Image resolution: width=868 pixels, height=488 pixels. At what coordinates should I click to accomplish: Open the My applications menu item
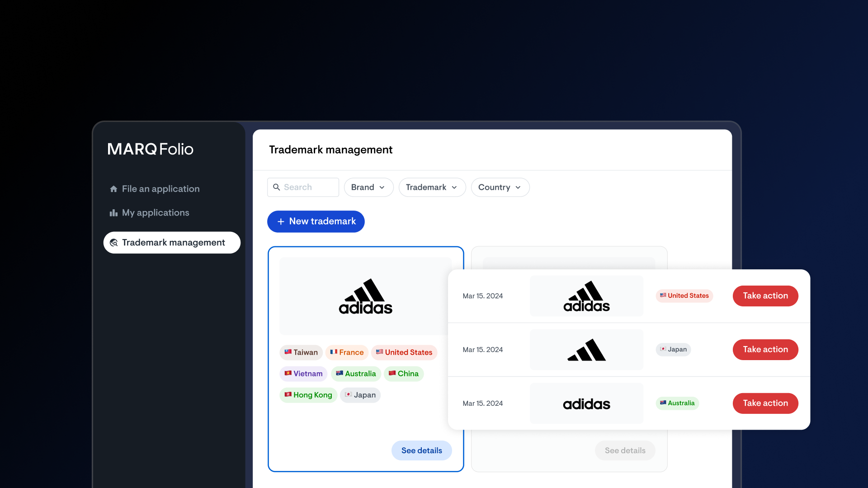point(155,213)
